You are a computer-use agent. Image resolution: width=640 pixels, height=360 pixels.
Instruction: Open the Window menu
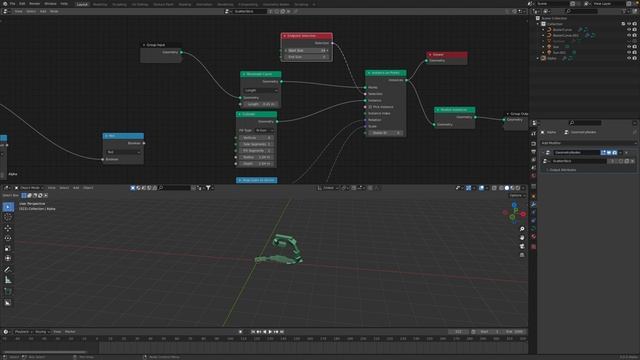(50, 4)
